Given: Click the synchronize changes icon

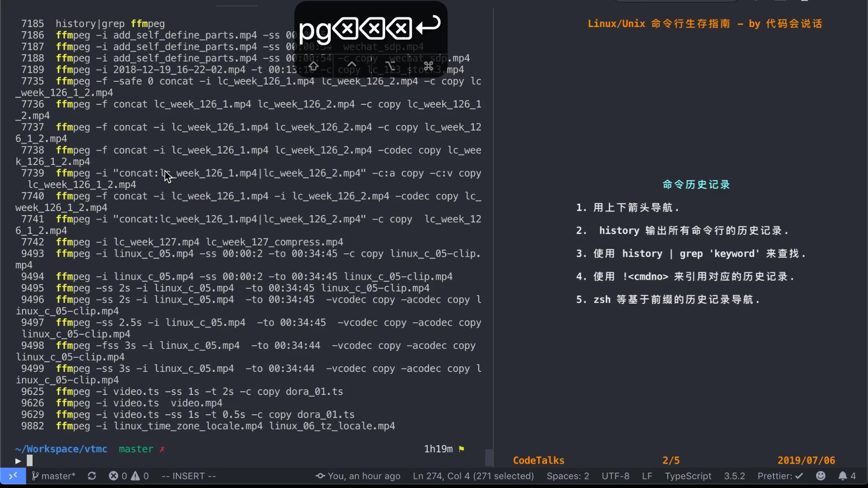Looking at the screenshot, I should coord(92,476).
